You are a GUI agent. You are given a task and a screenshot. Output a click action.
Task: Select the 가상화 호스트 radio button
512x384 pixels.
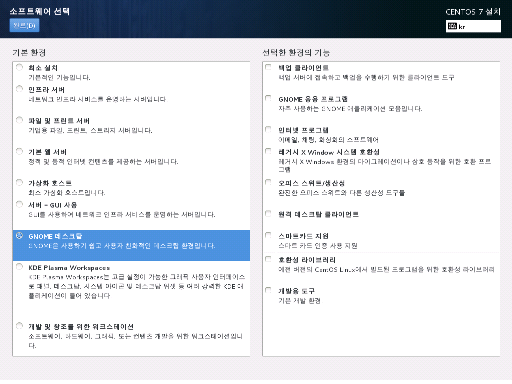pos(19,183)
